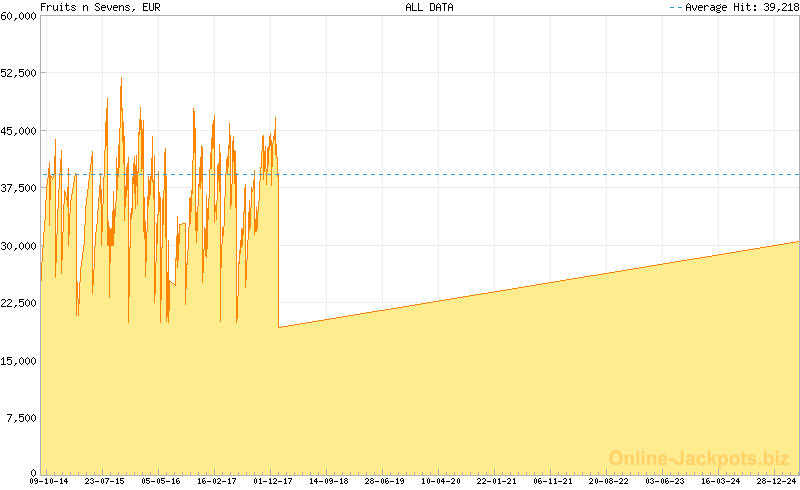Screen dimensions: 800x490
Task: Click the 60,000 y-axis value
Action: pos(19,16)
